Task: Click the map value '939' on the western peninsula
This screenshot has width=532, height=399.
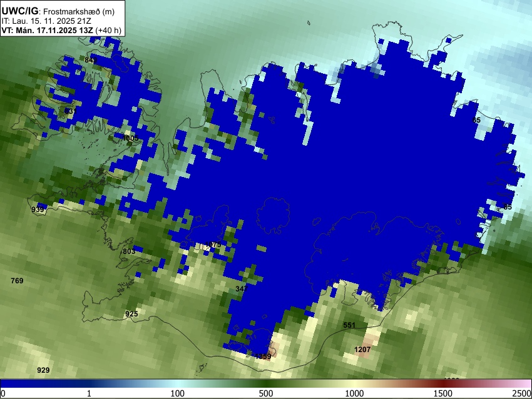Action: [38, 209]
